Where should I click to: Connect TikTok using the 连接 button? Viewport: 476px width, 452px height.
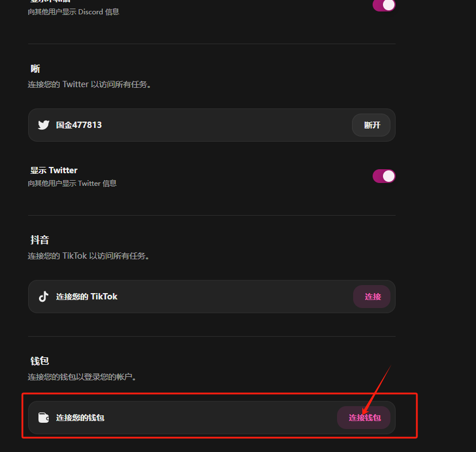(x=371, y=297)
